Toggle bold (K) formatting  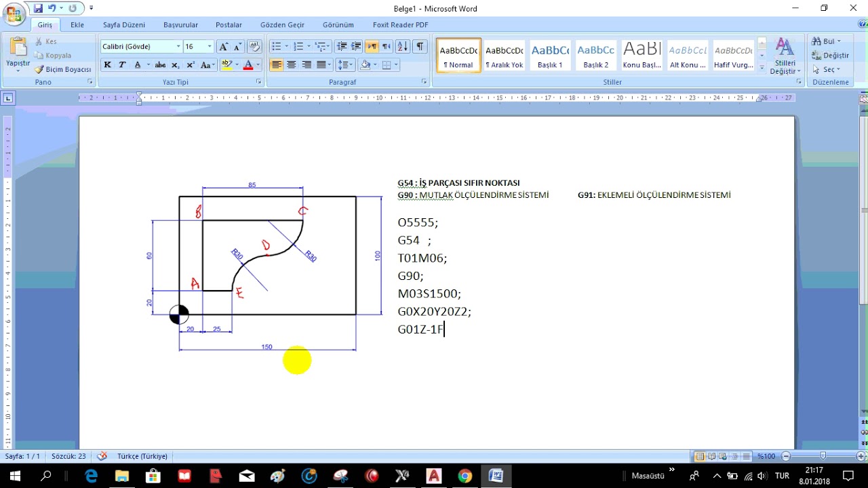coord(107,65)
